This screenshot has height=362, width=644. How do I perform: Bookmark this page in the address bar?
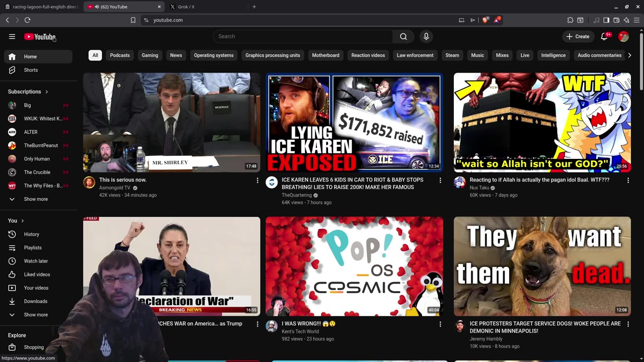pyautogui.click(x=133, y=20)
